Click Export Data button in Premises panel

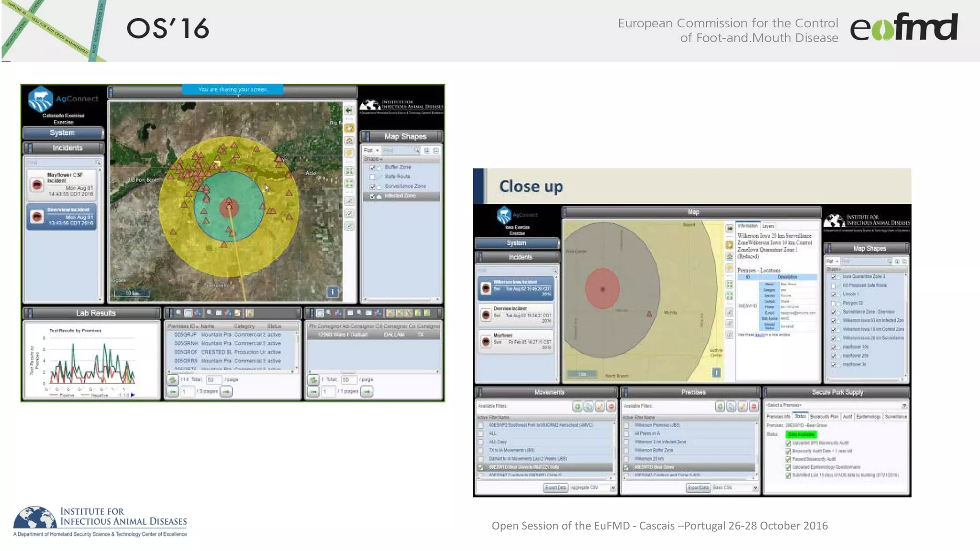pyautogui.click(x=698, y=488)
